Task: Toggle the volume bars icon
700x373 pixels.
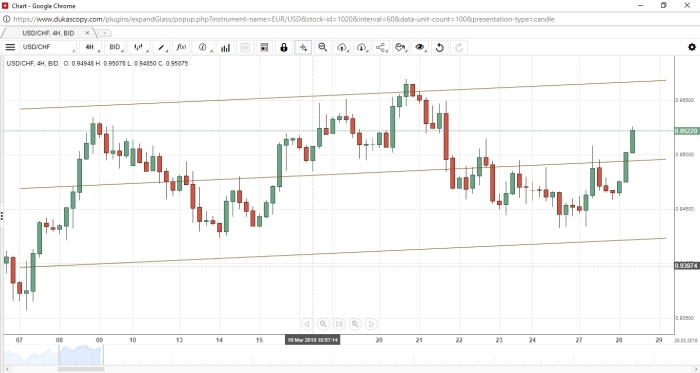Action: 225,47
